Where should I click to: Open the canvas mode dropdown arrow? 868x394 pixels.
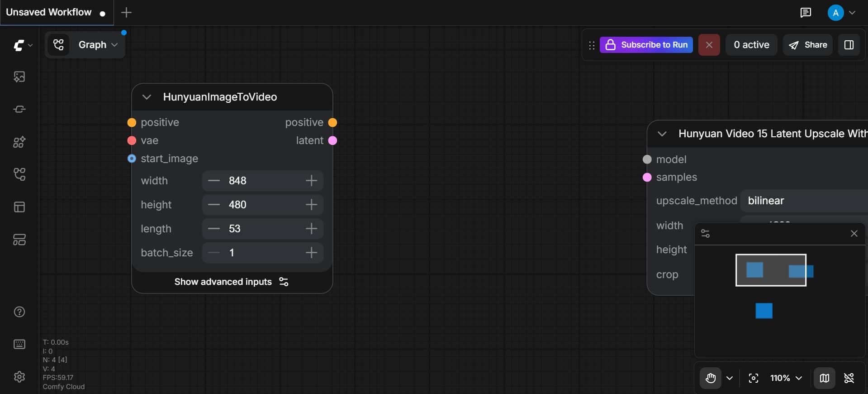730,378
